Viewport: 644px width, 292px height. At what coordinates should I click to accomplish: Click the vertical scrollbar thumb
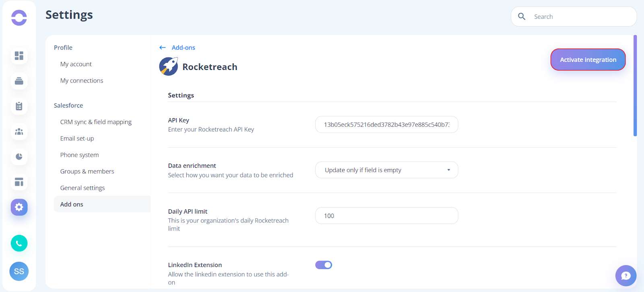coord(635,86)
